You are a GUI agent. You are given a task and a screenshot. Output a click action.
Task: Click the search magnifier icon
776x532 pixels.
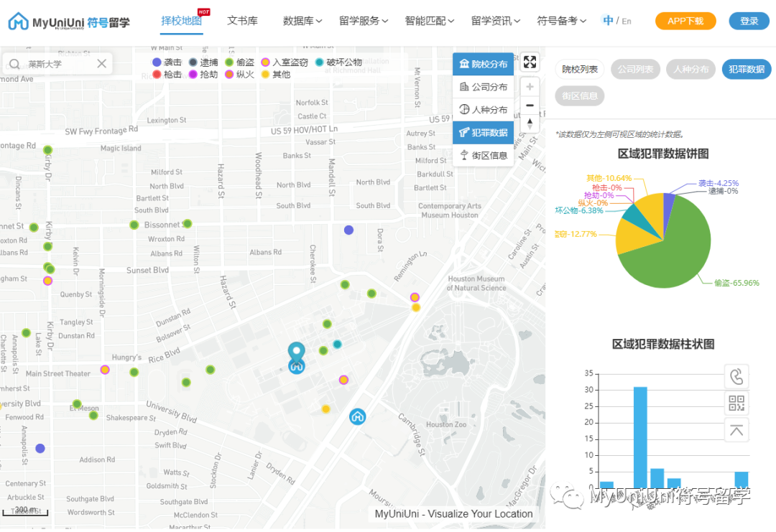[14, 64]
